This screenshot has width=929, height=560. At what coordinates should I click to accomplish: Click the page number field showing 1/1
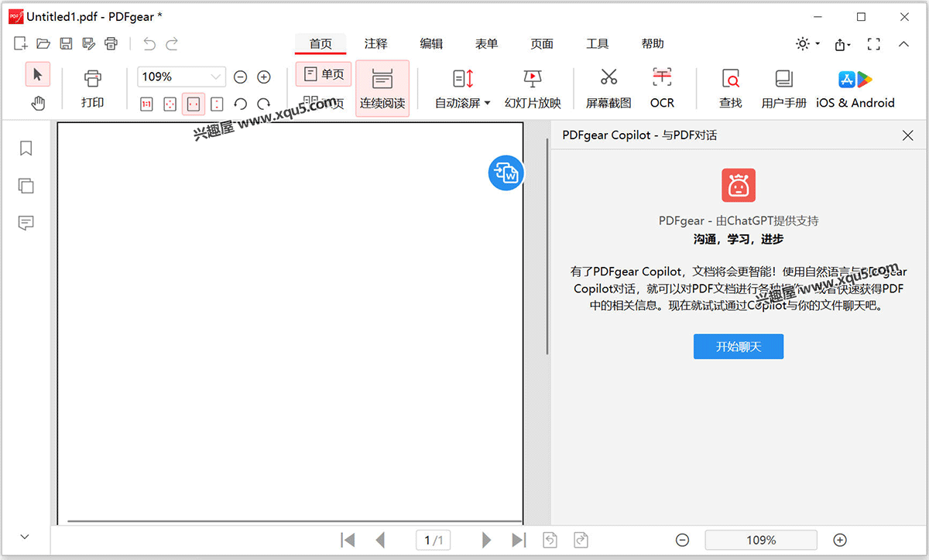tap(434, 540)
